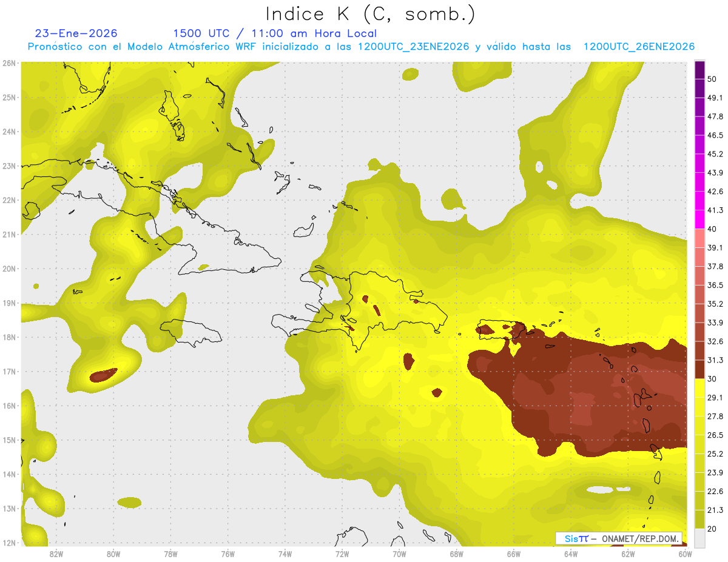Click the '12N' latitude label

8,543
